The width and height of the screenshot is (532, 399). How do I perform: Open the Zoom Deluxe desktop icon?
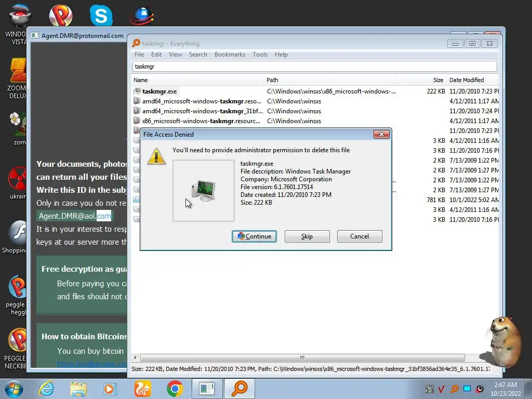pyautogui.click(x=17, y=79)
